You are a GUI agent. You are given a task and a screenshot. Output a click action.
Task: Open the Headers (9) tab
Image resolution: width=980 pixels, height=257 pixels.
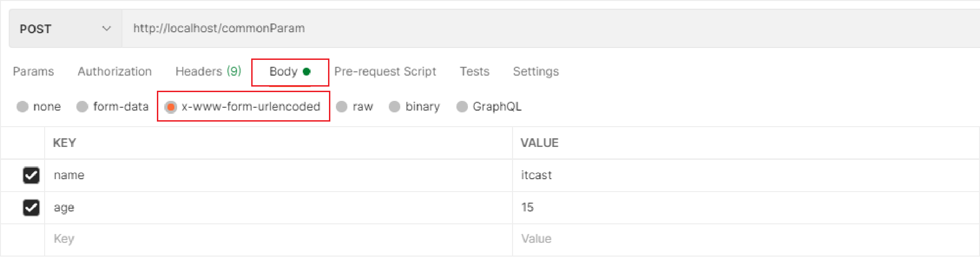point(208,71)
